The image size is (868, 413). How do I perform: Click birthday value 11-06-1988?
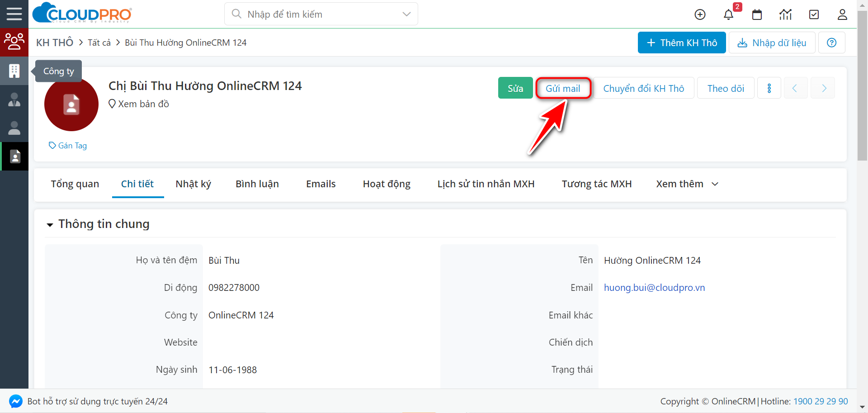click(232, 370)
